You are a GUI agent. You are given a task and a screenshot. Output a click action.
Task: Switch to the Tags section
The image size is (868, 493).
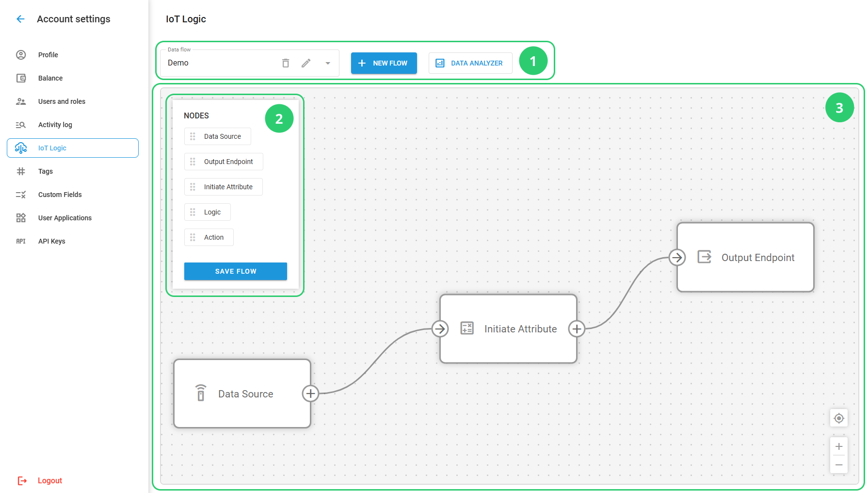(45, 171)
